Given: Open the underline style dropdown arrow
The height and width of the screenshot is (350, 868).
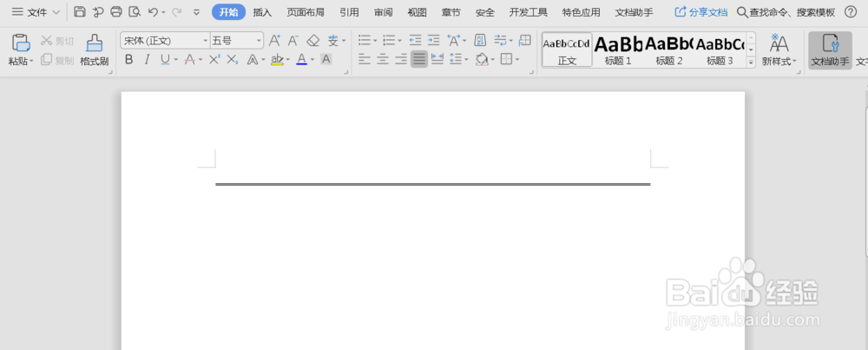Looking at the screenshot, I should pos(176,60).
